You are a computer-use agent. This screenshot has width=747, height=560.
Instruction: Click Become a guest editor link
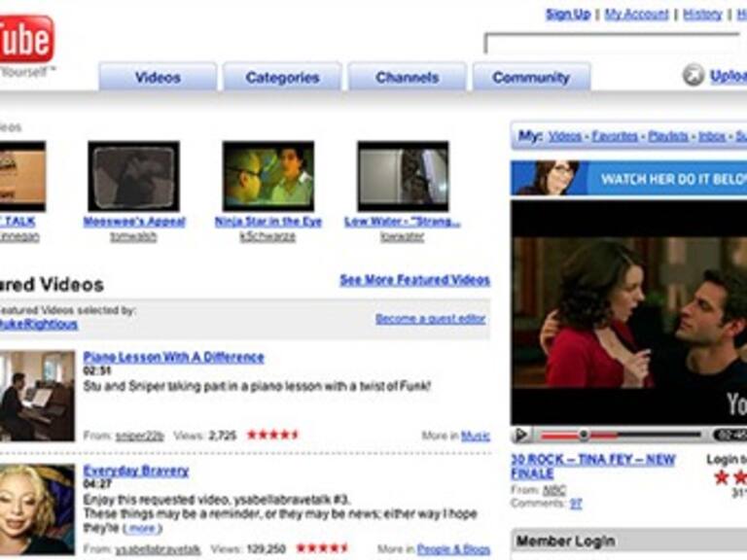pos(431,319)
